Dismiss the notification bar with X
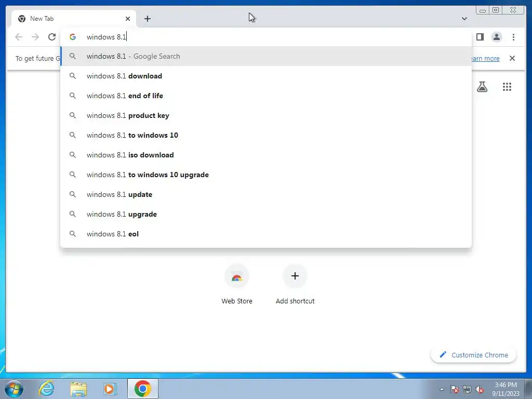The width and height of the screenshot is (532, 399). 512,58
